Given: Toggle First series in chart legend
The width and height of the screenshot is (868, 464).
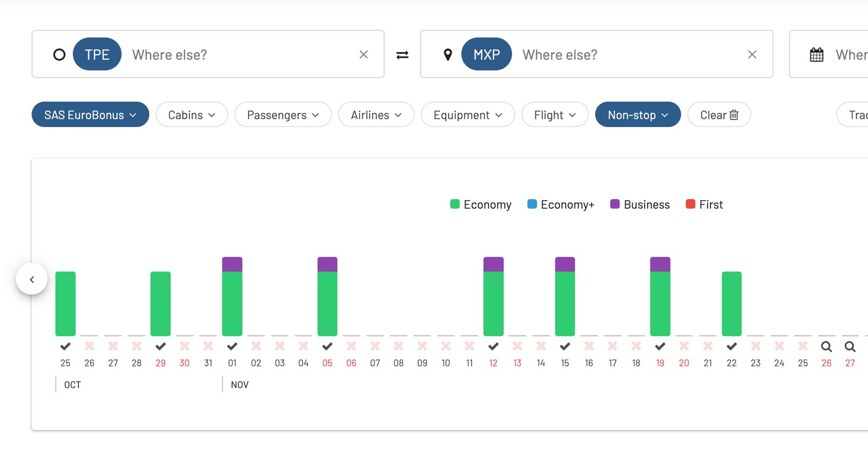Looking at the screenshot, I should click(704, 205).
